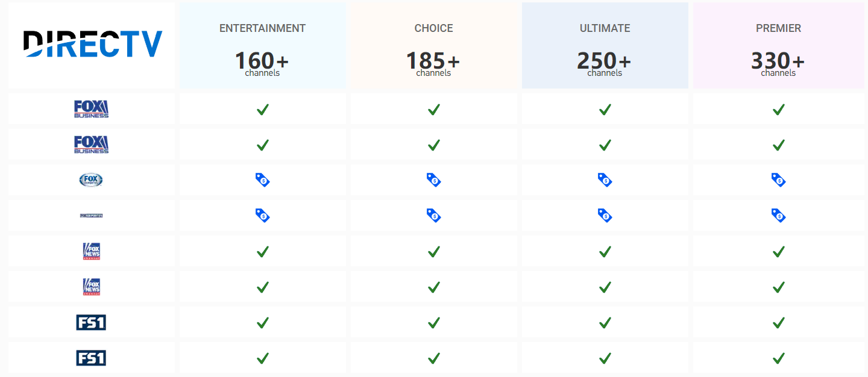The image size is (868, 377).
Task: Click Entertainment checkmark in upper Fox News row
Action: pyautogui.click(x=262, y=251)
